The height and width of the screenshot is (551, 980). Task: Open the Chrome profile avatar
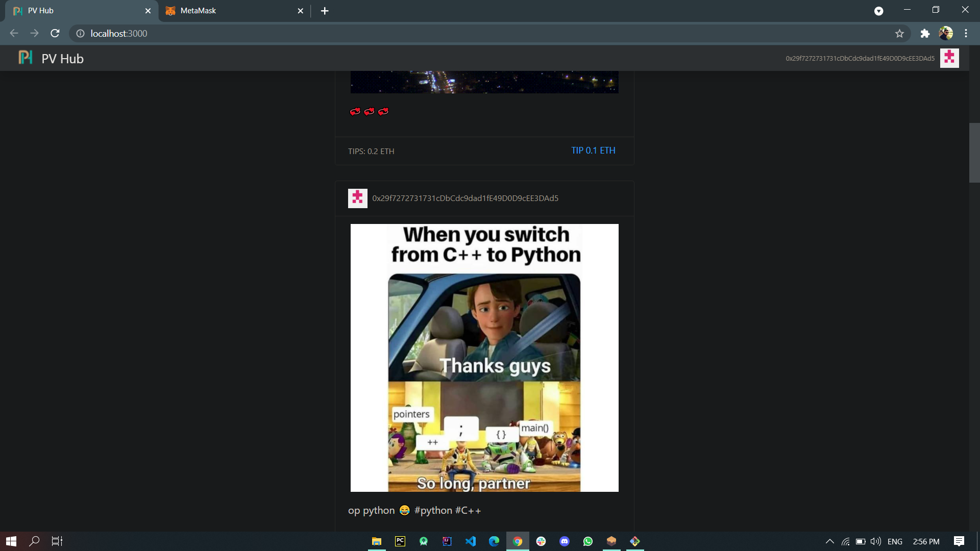[x=946, y=34]
